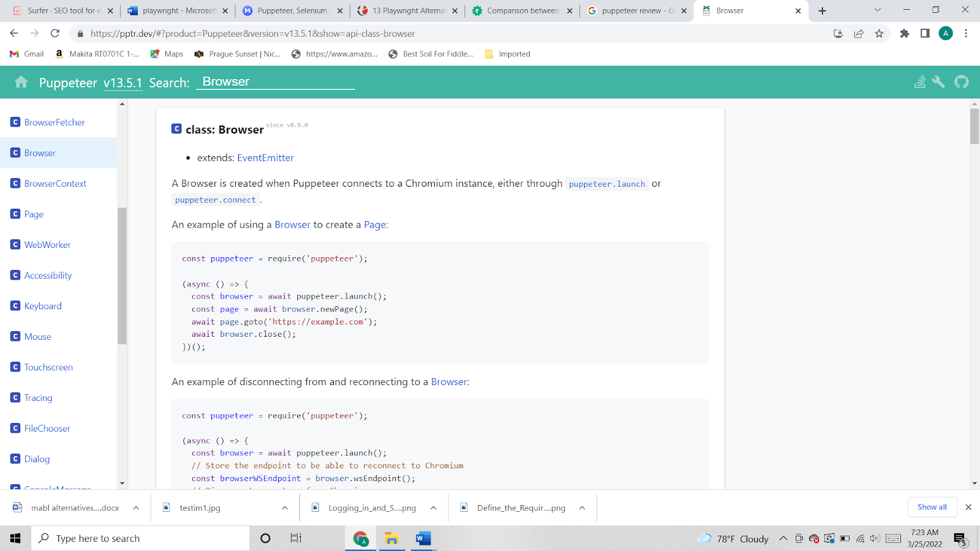Select Accessibility in the sidebar

coord(48,275)
